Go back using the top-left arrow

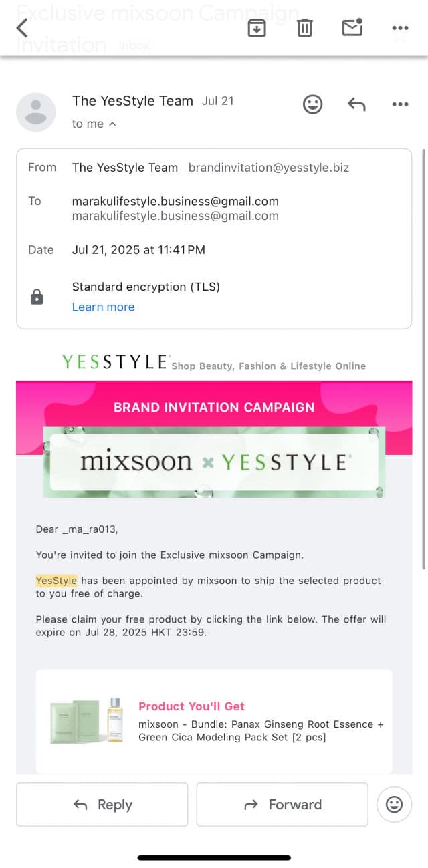tap(22, 28)
